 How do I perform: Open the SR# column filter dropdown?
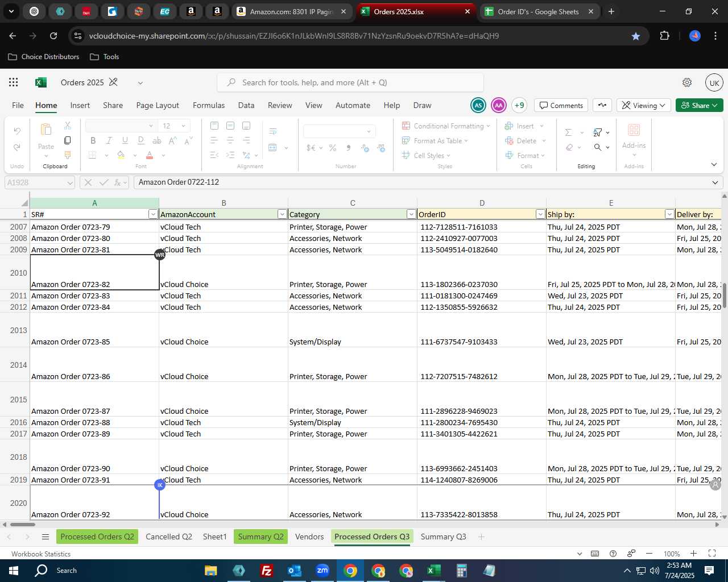tap(152, 214)
